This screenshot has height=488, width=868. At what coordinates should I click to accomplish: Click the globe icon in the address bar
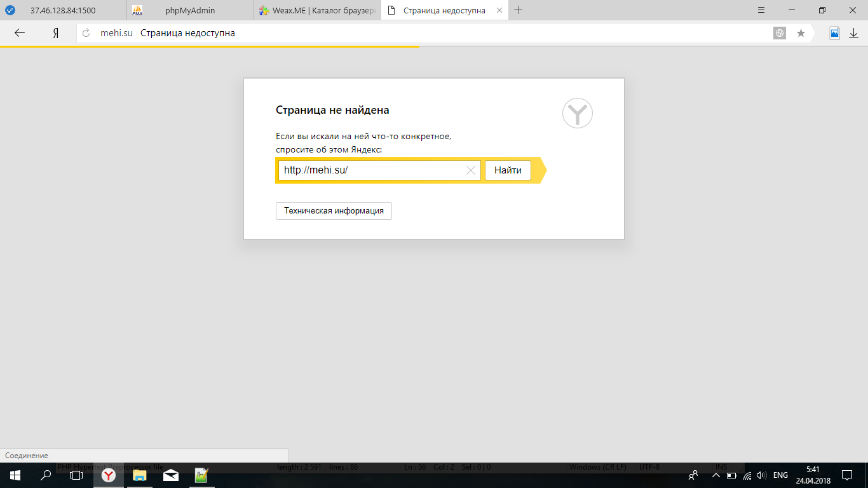(780, 33)
